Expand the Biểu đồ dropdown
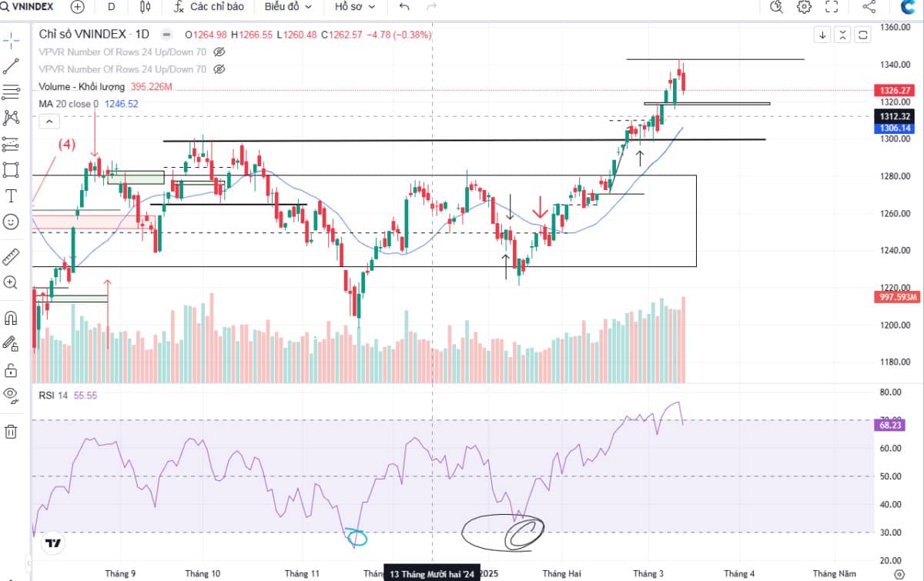Screen dimensions: 924x581 pyautogui.click(x=288, y=7)
